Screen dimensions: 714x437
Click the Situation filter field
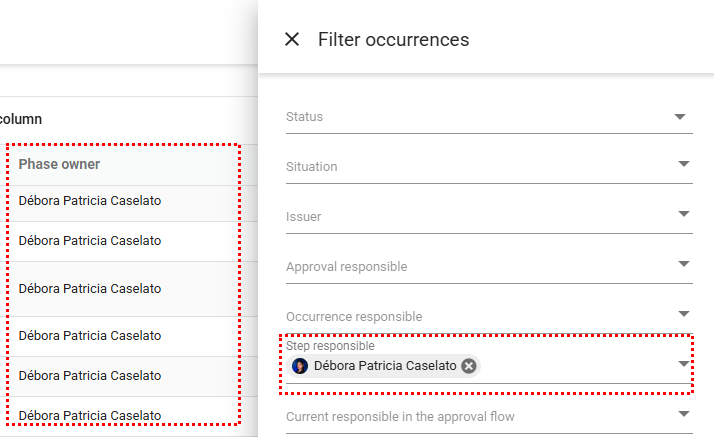coord(470,167)
